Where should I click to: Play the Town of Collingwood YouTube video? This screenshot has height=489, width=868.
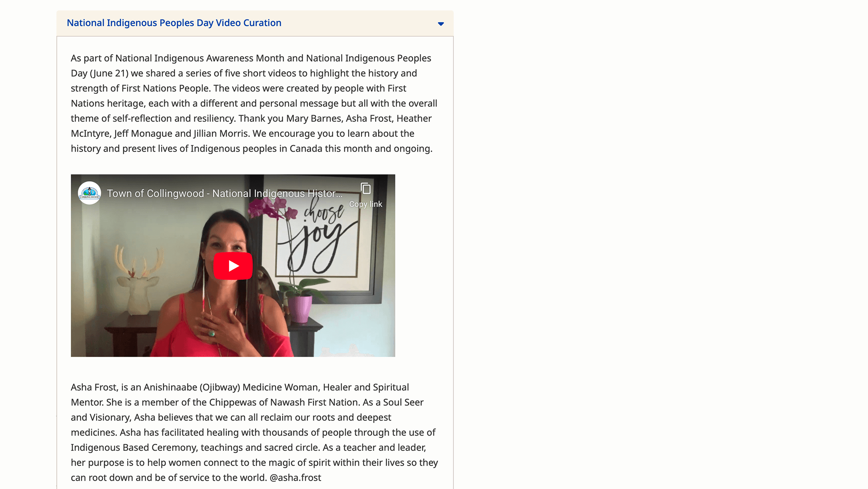point(233,266)
